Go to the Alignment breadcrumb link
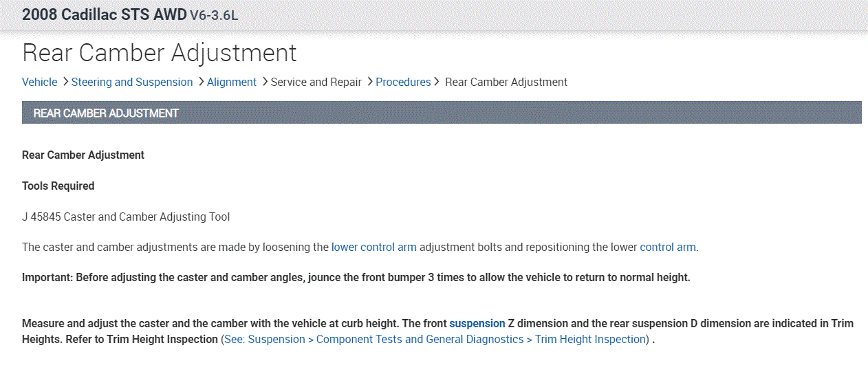 coord(232,82)
